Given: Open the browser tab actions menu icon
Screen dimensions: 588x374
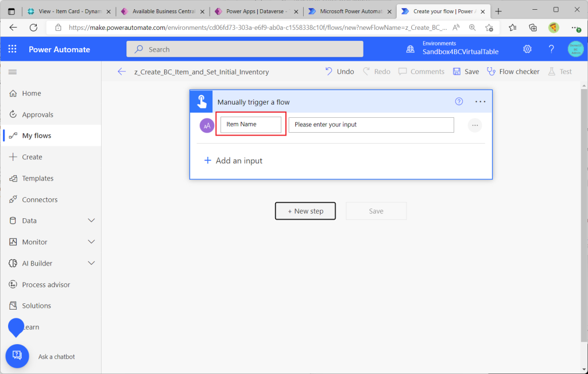Looking at the screenshot, I should [x=11, y=11].
